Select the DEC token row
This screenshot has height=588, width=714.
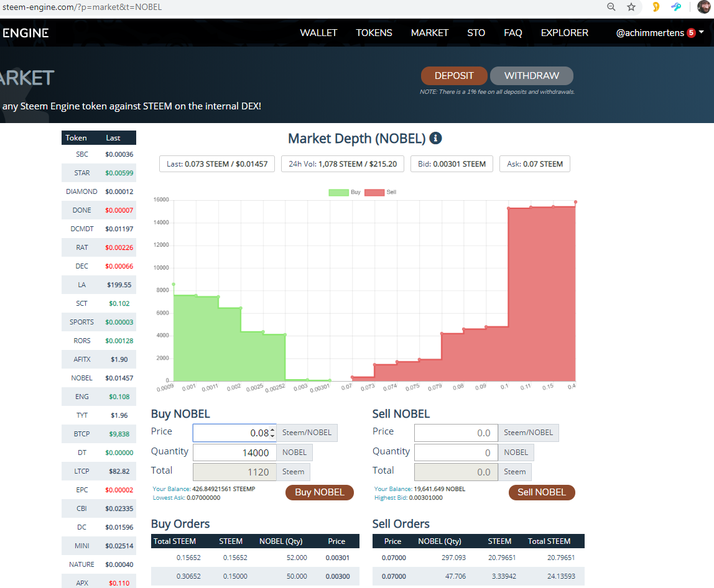(x=99, y=266)
